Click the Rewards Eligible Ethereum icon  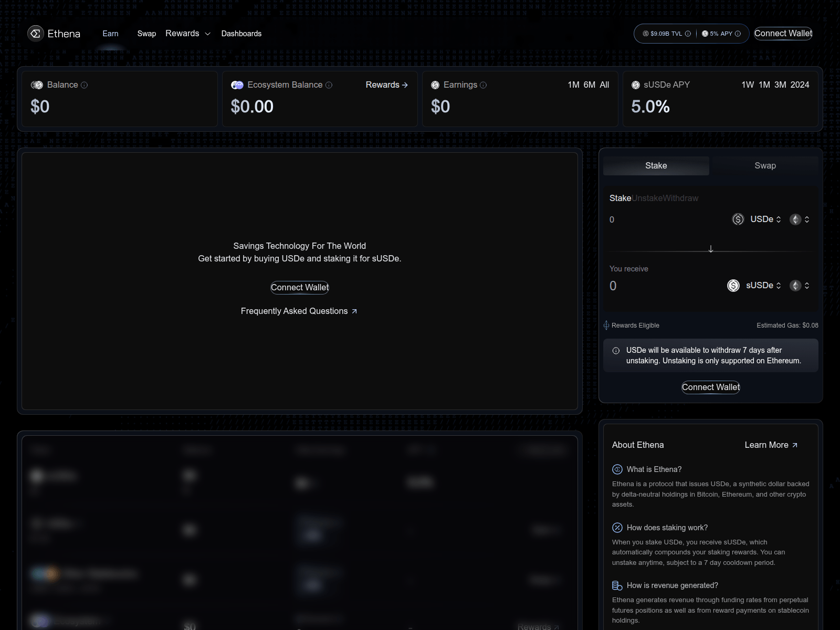click(606, 325)
